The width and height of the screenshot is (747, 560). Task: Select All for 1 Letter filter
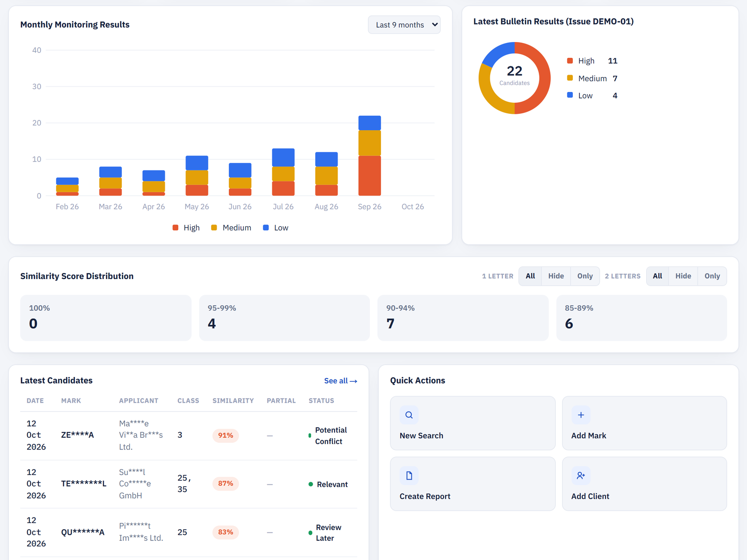click(530, 276)
